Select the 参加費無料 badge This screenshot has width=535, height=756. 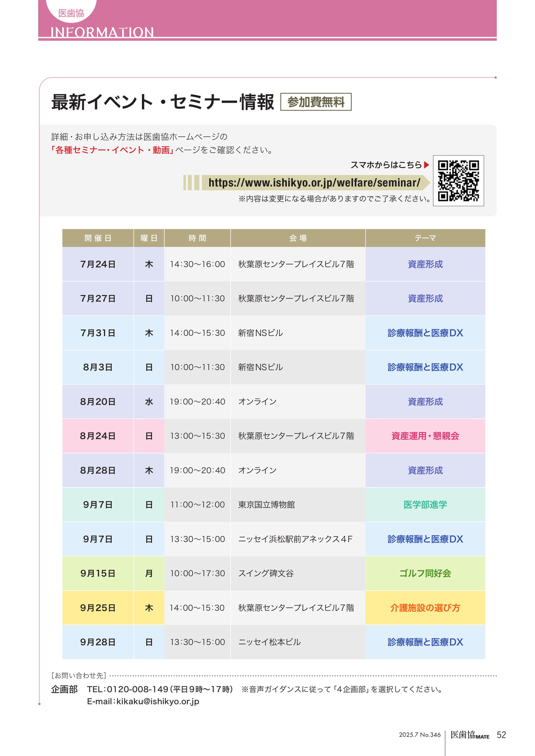316,102
